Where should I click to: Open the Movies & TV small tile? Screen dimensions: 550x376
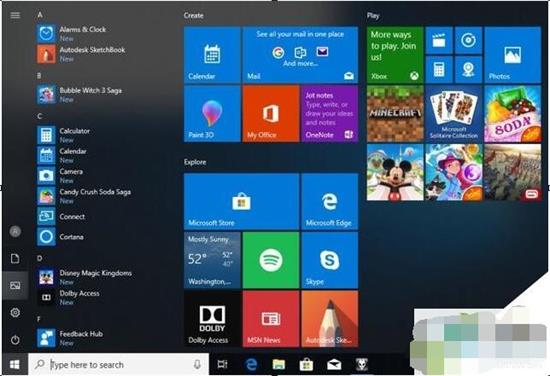[x=439, y=40]
